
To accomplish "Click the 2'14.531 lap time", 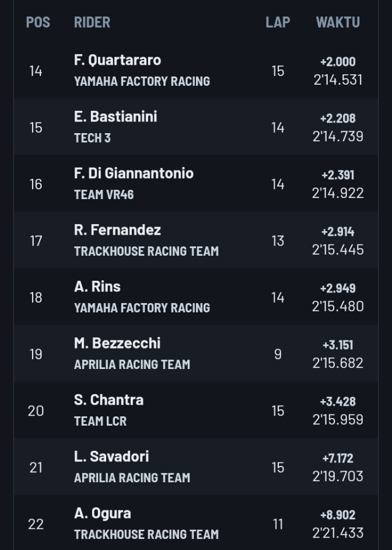I will pyautogui.click(x=338, y=79).
